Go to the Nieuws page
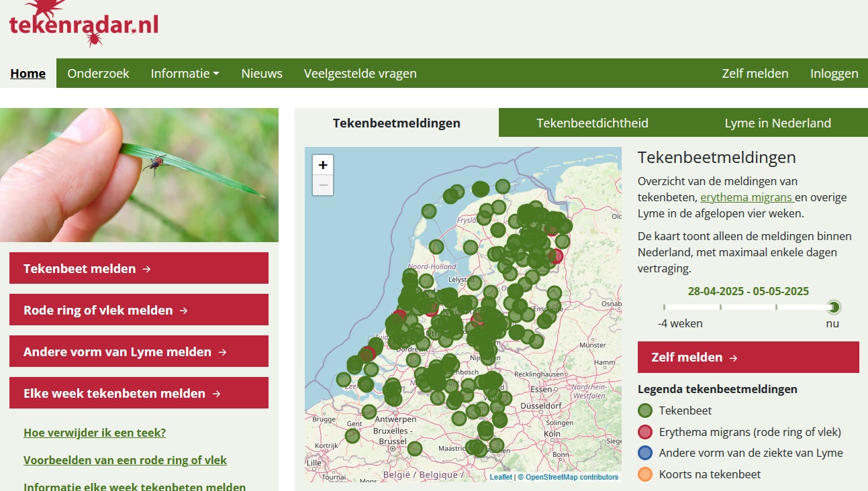The width and height of the screenshot is (868, 491). [262, 74]
